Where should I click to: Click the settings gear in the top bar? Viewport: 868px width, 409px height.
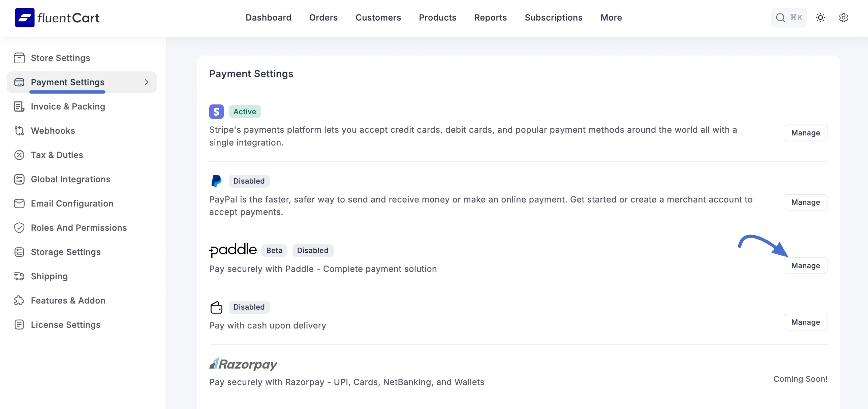coord(843,18)
